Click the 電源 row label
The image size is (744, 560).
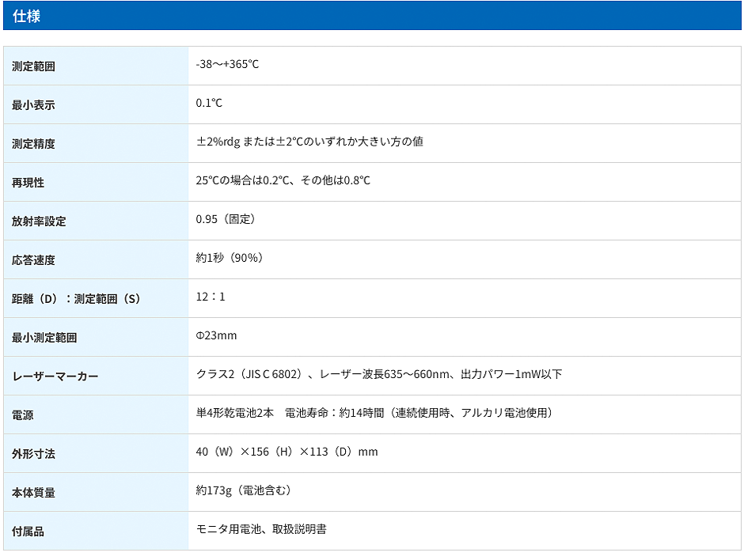[x=22, y=415]
